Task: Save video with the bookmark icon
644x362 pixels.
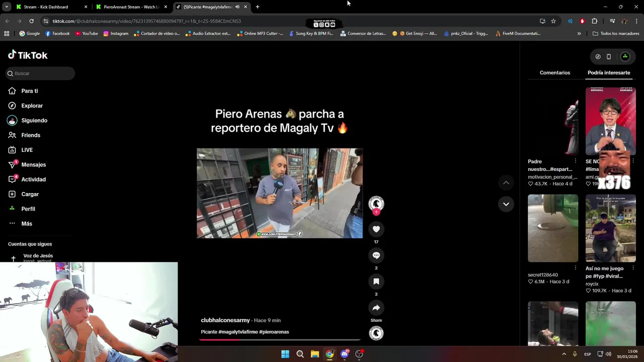Action: (376, 282)
